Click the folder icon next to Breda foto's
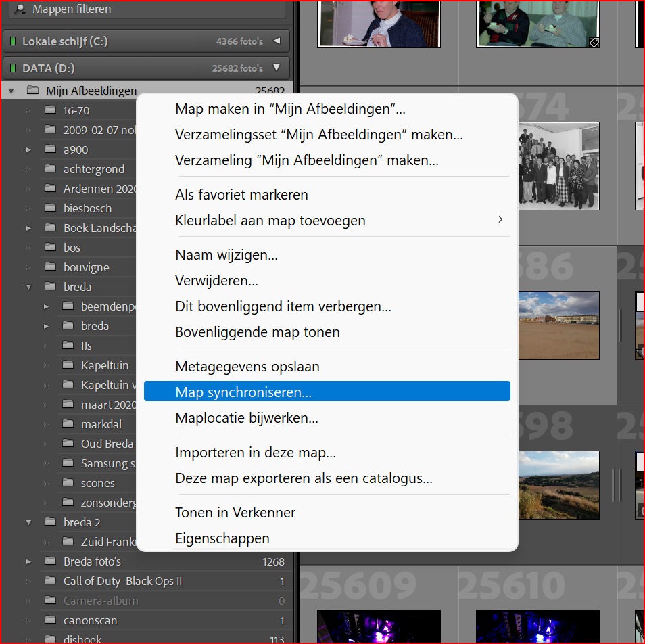 pyautogui.click(x=51, y=561)
